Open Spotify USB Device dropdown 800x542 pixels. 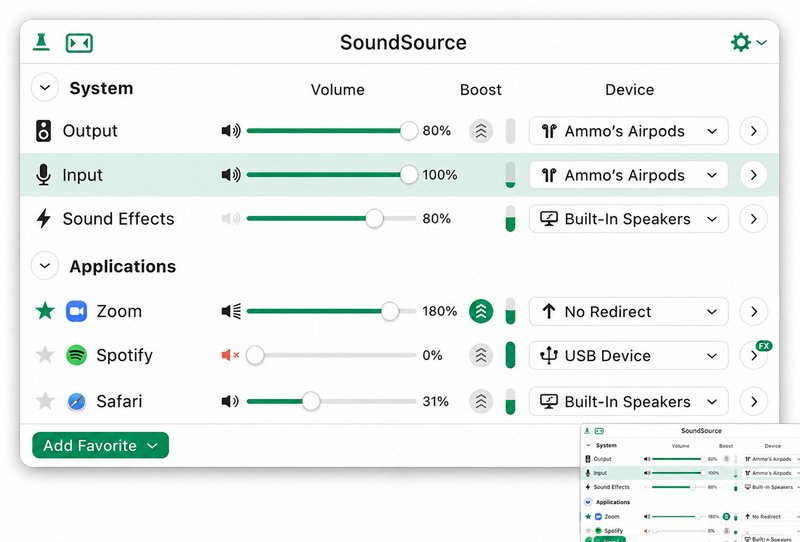click(629, 355)
